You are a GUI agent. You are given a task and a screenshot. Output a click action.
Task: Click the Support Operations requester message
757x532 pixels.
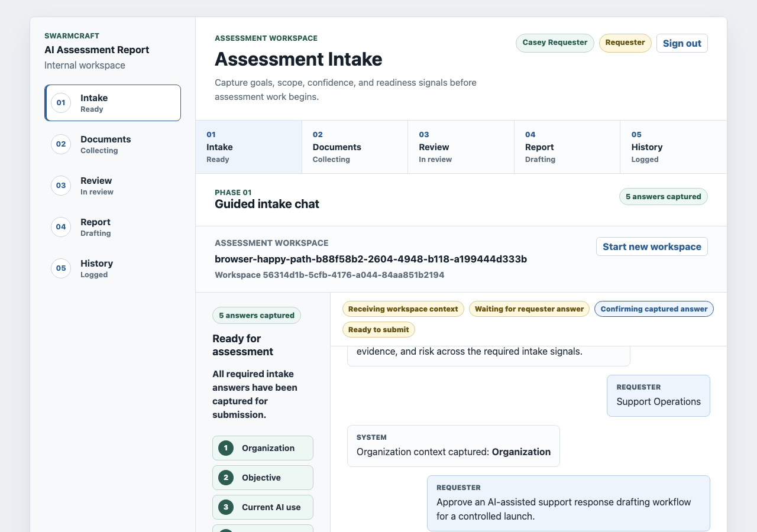pos(658,396)
